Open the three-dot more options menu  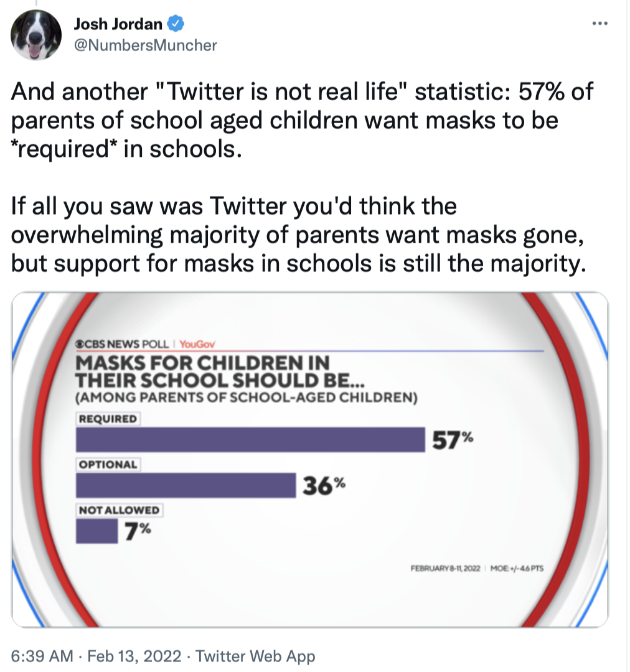[x=599, y=24]
